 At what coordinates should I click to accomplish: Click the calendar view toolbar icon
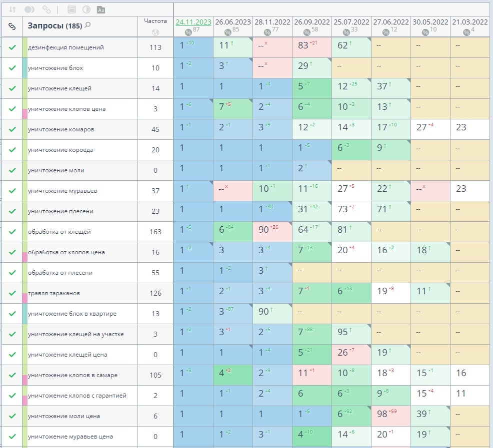coord(71,9)
